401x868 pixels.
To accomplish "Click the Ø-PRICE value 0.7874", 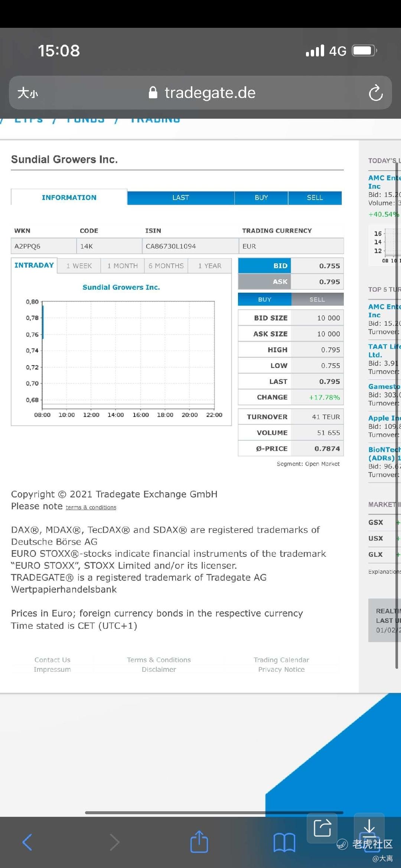I will 327,449.
